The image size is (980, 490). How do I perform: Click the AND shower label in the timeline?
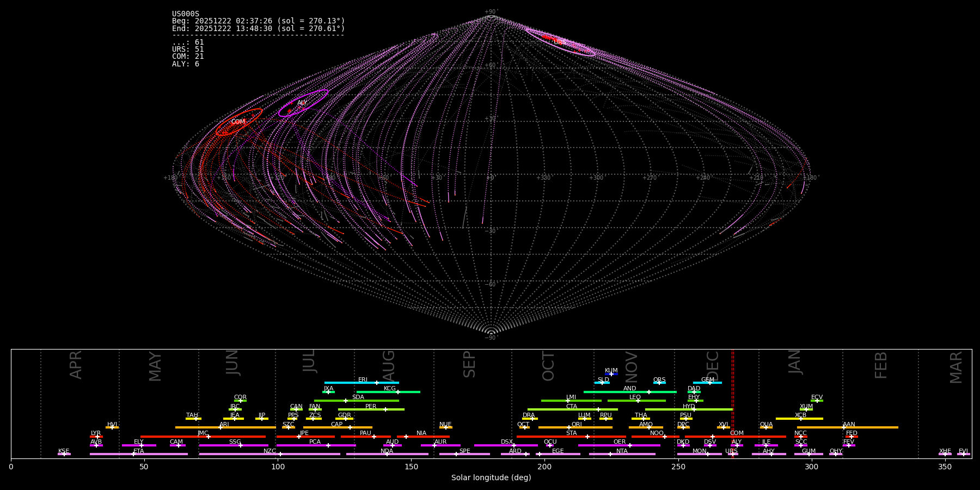(630, 389)
